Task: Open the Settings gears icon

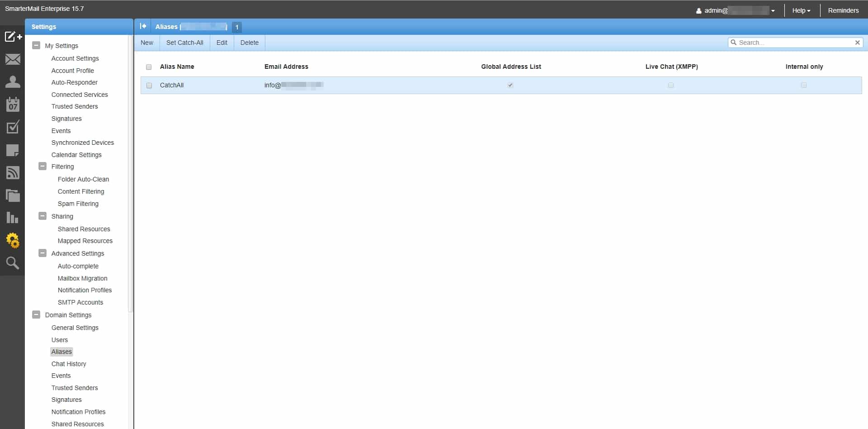Action: [x=13, y=240]
